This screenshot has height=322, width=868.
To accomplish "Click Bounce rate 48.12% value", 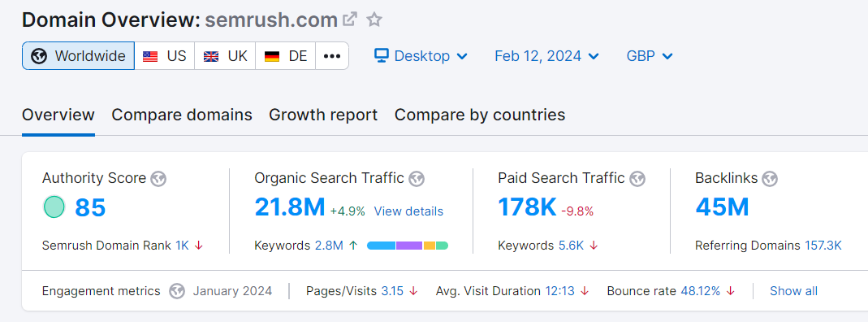I will [700, 291].
